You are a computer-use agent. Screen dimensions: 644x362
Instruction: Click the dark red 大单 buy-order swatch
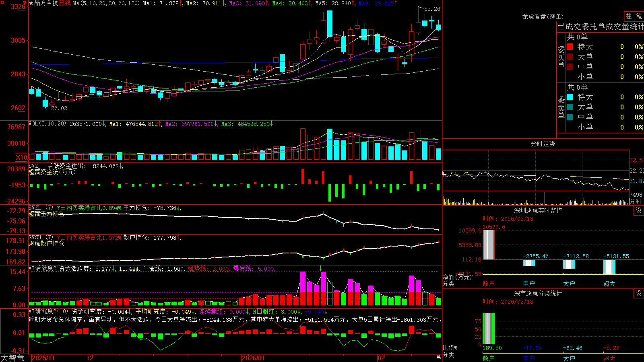coord(570,57)
